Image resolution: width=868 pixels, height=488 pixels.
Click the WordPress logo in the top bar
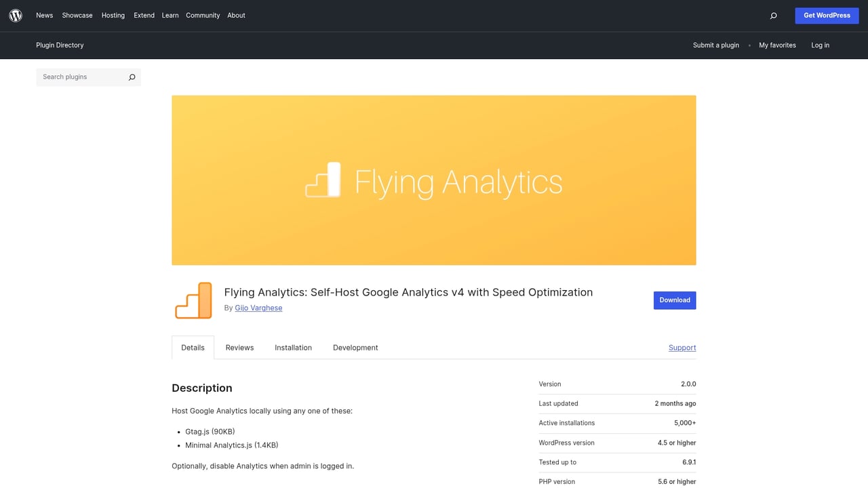[15, 15]
